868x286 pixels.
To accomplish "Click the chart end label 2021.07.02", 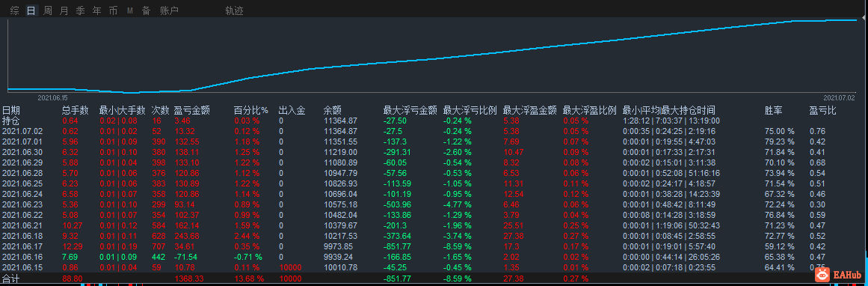I will click(x=839, y=97).
